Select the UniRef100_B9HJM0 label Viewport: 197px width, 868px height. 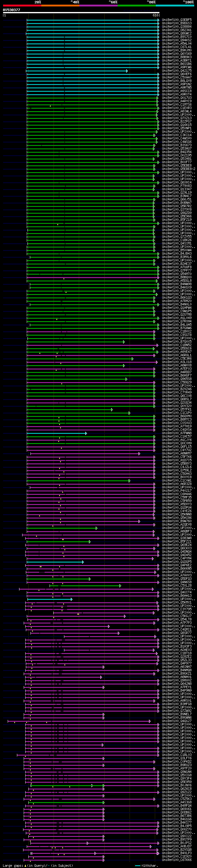point(177,50)
